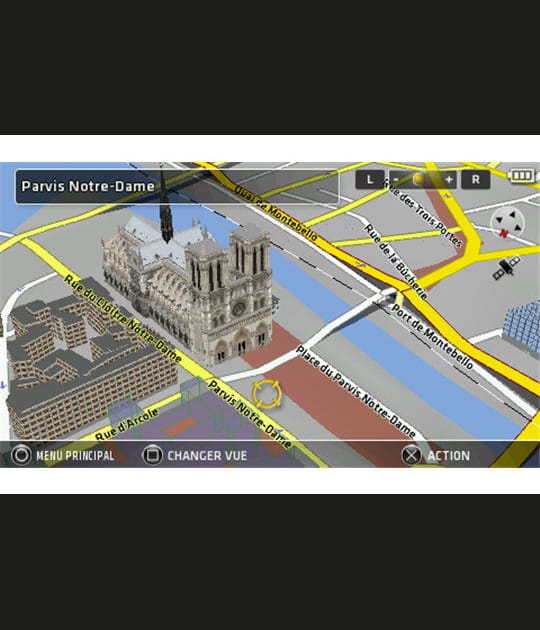Click the Quai de Montebello street label
This screenshot has height=630, width=540.
[x=275, y=213]
